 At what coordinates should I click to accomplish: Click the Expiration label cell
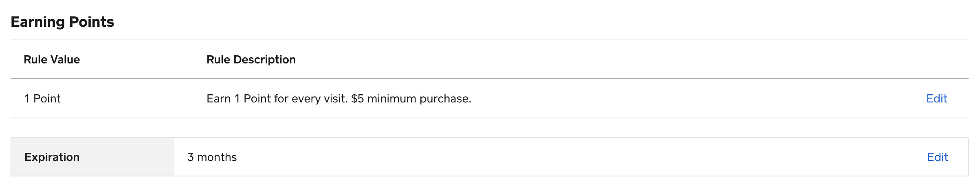coord(52,157)
